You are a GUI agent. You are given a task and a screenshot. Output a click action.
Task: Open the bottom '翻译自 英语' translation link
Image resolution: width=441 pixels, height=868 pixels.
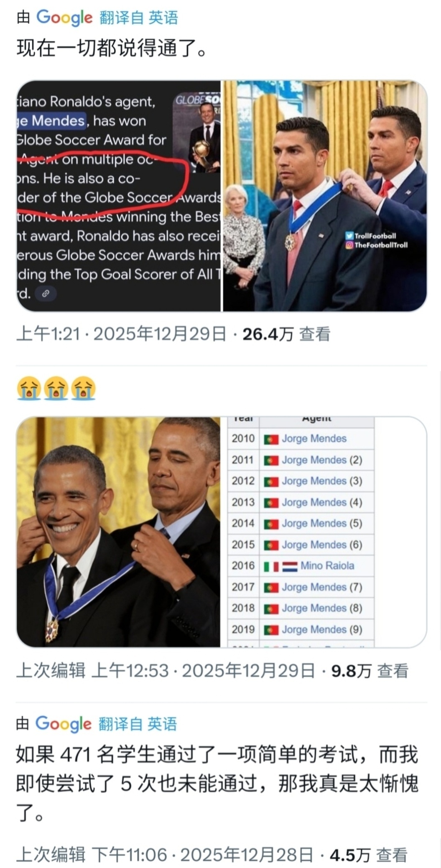pos(138,724)
